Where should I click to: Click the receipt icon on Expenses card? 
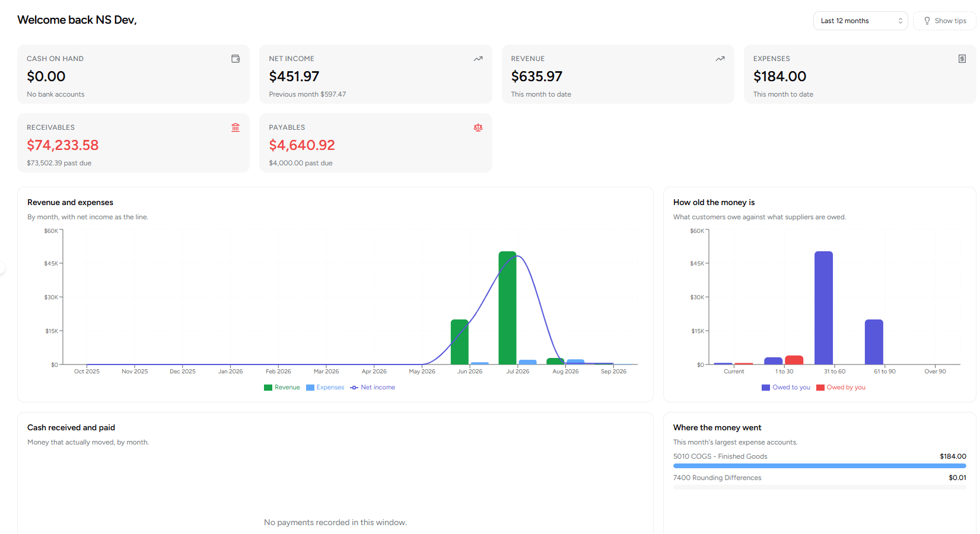point(962,59)
